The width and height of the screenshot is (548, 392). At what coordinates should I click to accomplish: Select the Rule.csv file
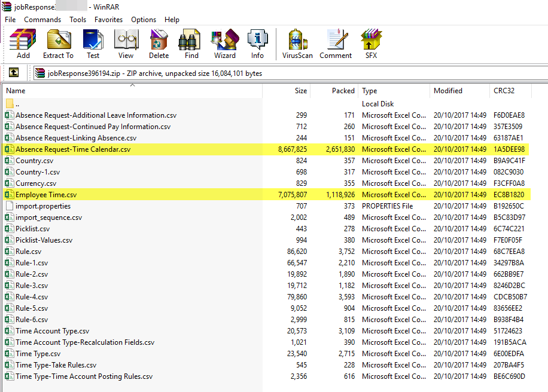point(28,252)
